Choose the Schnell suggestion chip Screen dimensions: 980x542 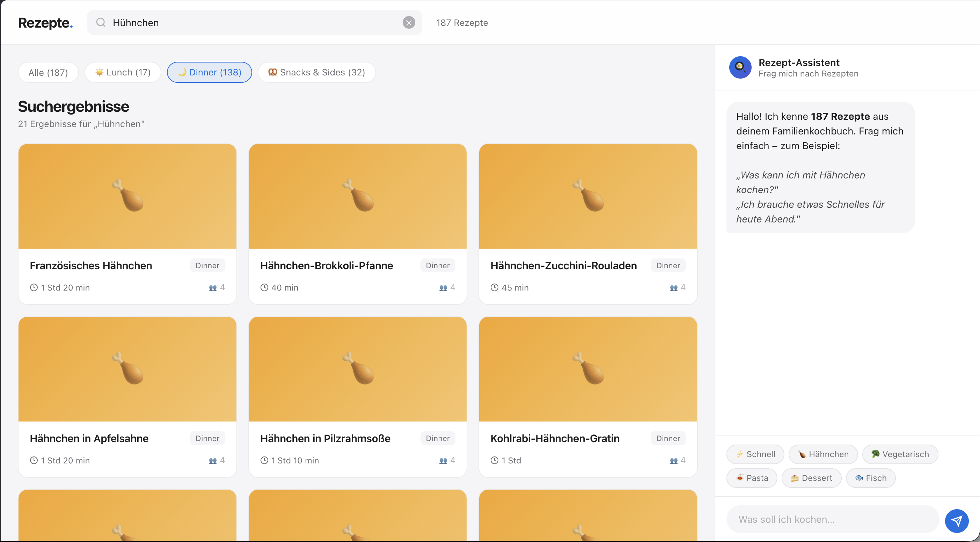(x=755, y=455)
